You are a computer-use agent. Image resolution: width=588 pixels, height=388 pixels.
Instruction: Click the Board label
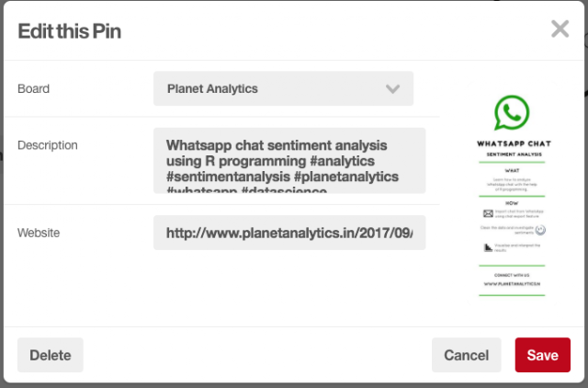(34, 89)
